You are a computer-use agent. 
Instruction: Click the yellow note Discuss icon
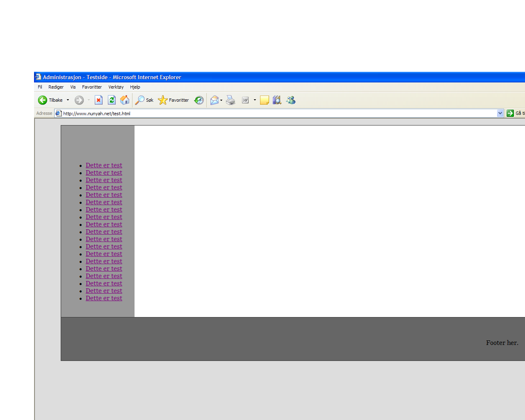(265, 100)
